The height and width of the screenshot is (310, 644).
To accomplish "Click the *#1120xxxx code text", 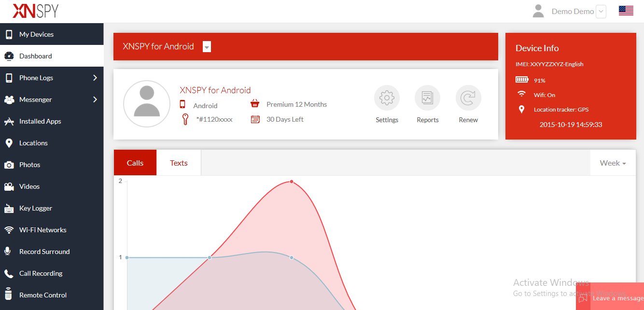I will (214, 119).
